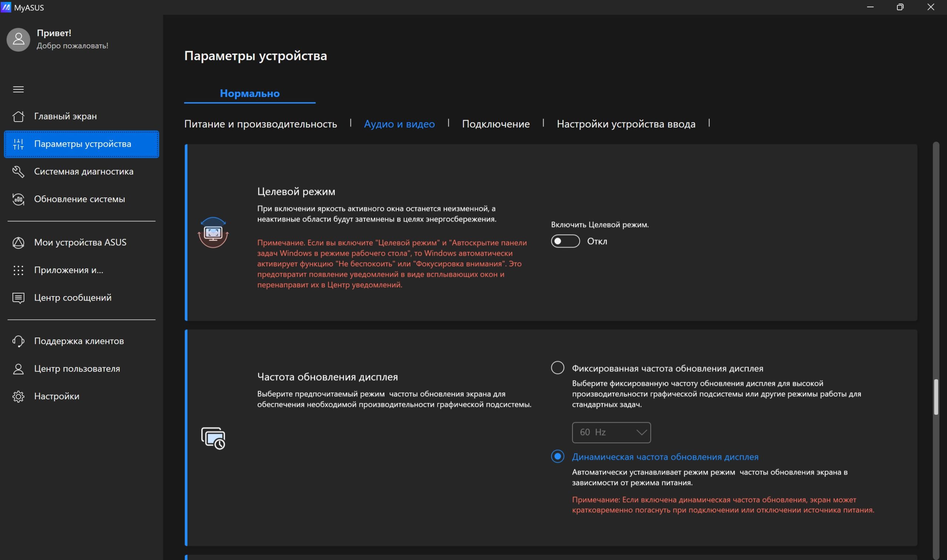
Task: Switch to Питание и производительность tab
Action: (x=260, y=124)
